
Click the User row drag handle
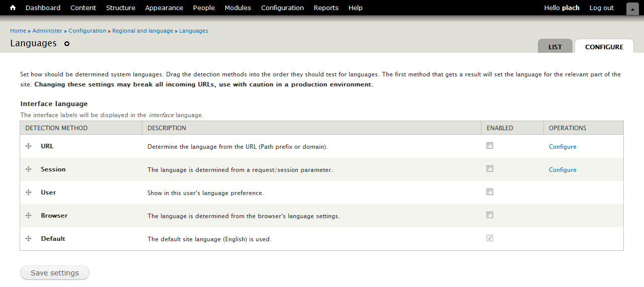tap(29, 193)
